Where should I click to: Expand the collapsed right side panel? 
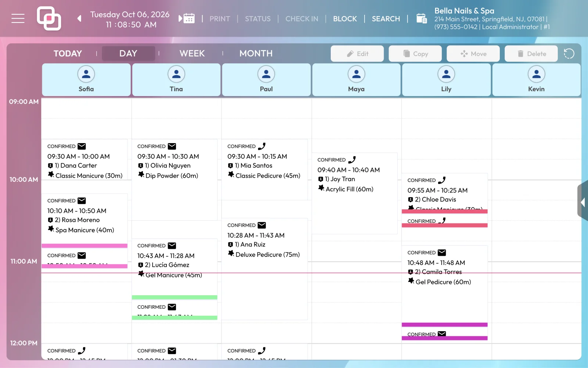point(583,202)
